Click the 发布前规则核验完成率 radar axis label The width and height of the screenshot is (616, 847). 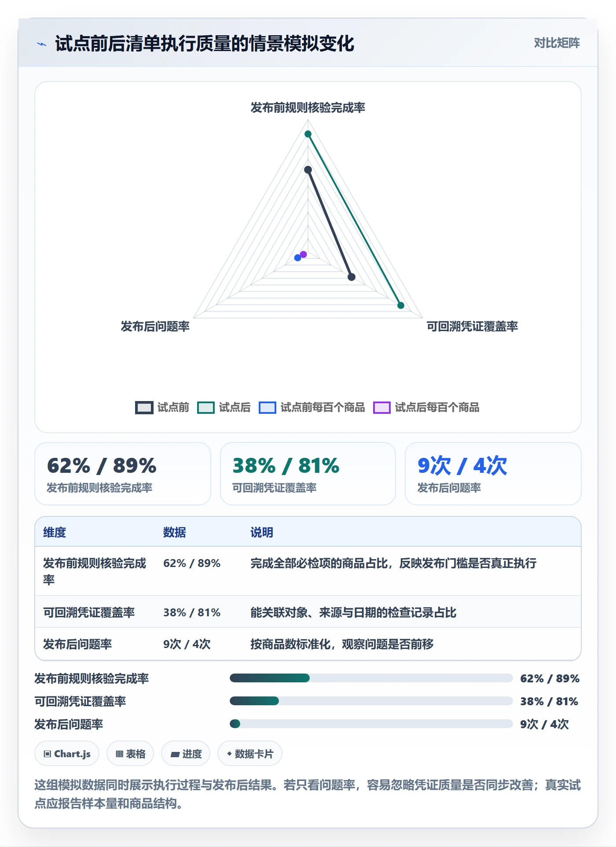click(308, 107)
